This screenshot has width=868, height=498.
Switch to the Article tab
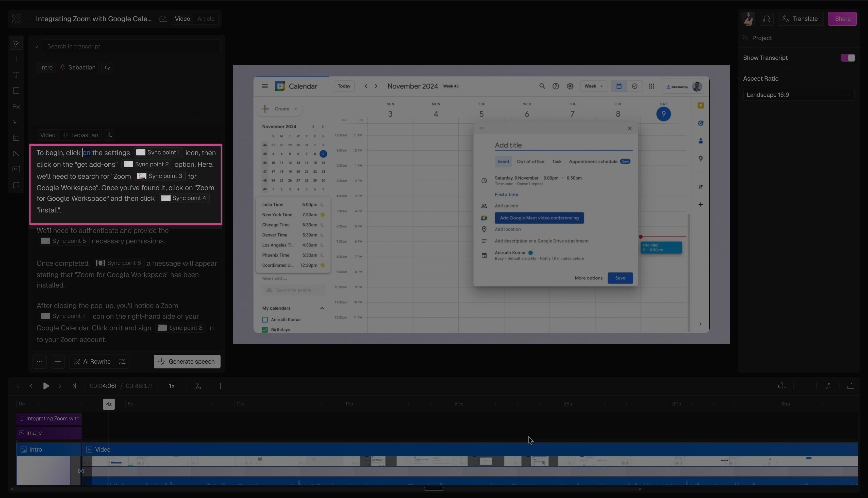tap(206, 19)
